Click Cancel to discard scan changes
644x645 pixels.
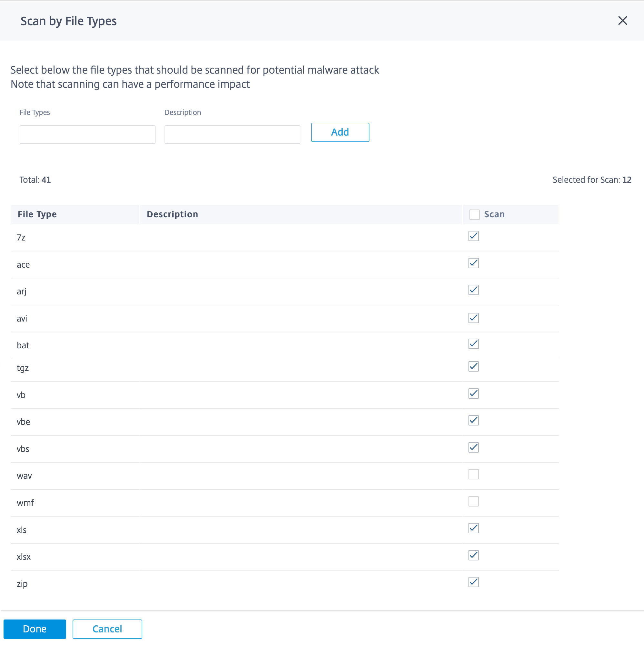click(x=107, y=629)
